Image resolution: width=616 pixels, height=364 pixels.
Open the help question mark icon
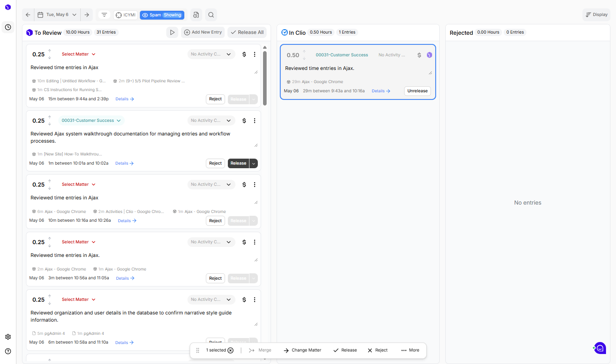click(x=8, y=351)
